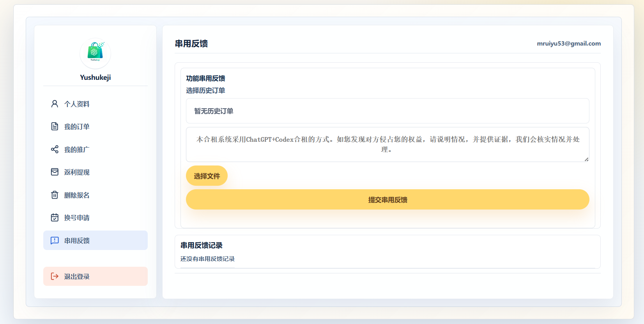
Task: Click the logout arrow icon
Action: click(x=55, y=276)
